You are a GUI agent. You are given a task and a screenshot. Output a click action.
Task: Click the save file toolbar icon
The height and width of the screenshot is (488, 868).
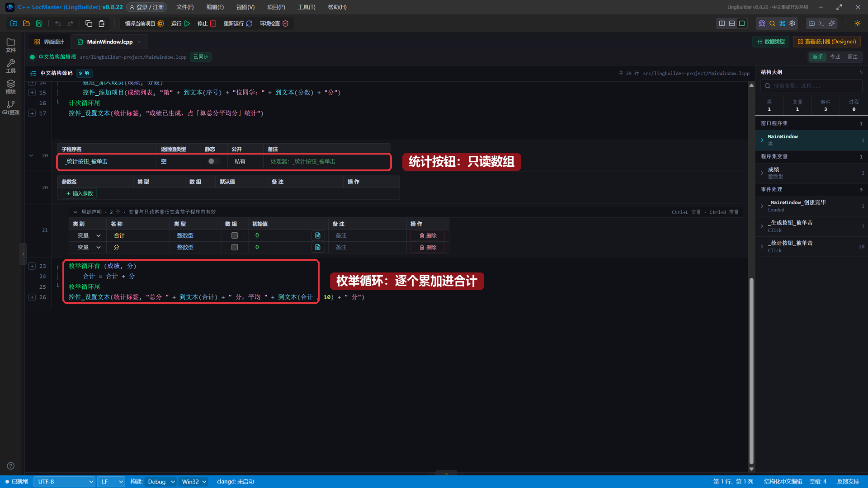pyautogui.click(x=39, y=23)
